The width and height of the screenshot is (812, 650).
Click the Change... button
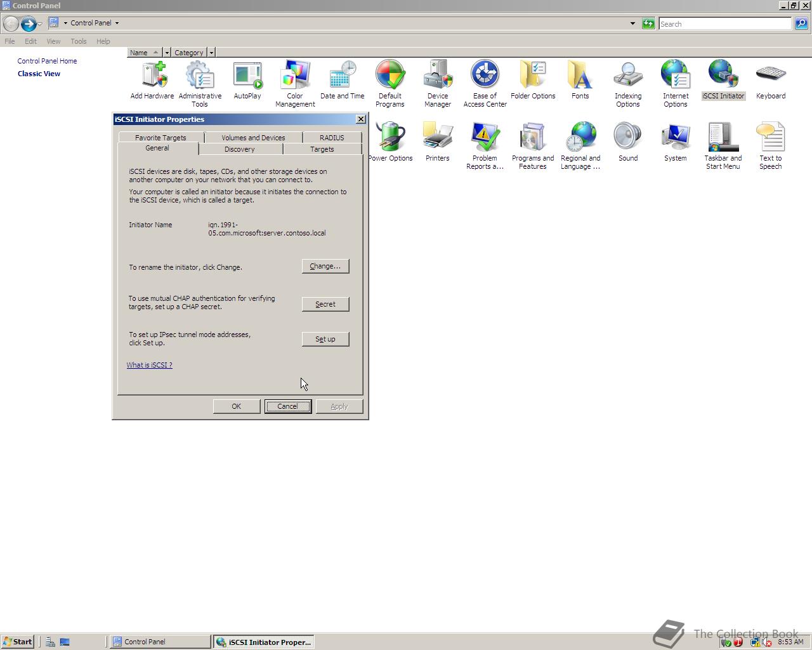pos(325,266)
